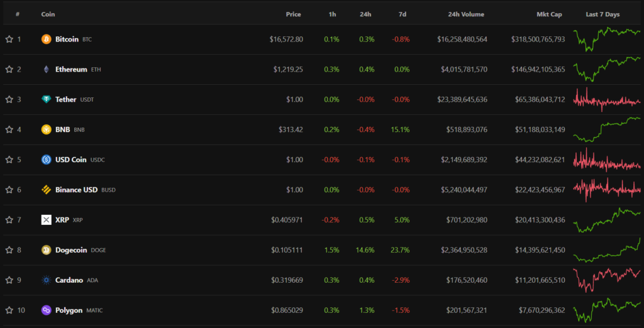This screenshot has height=328, width=644.
Task: Click the Polygon logo icon
Action: coord(47,310)
